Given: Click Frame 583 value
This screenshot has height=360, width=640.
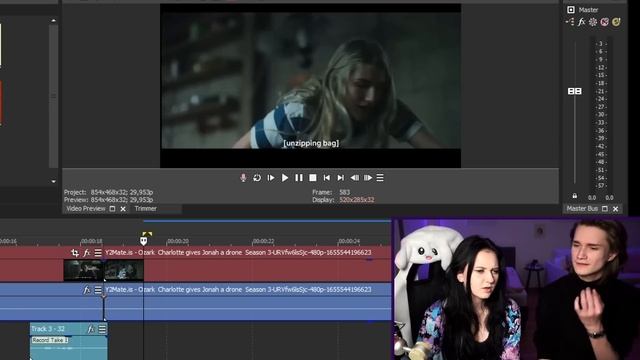Looking at the screenshot, I should (344, 192).
